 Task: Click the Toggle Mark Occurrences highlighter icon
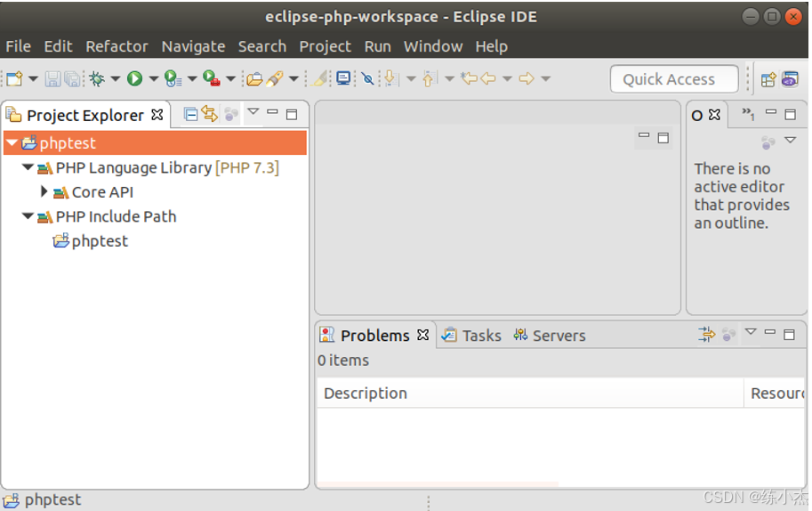320,78
